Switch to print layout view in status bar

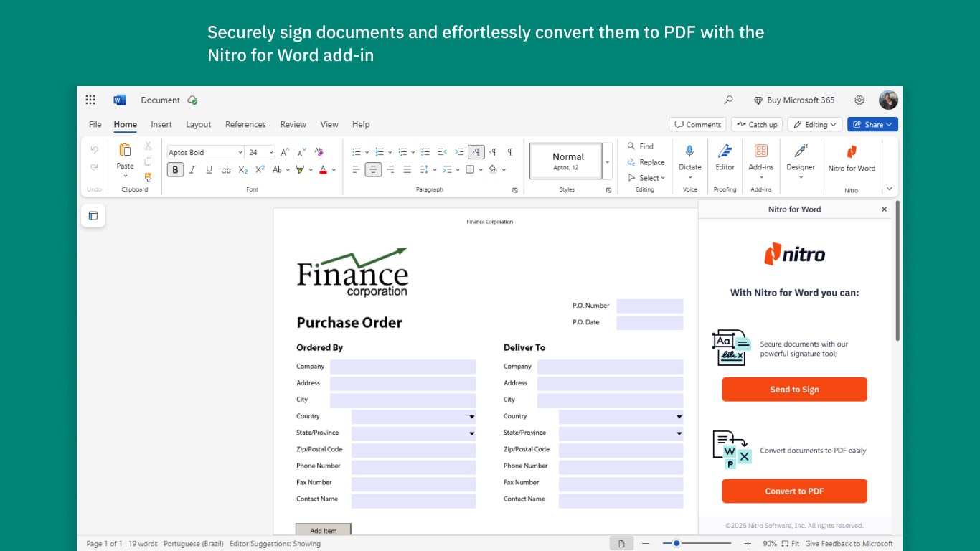(x=621, y=544)
